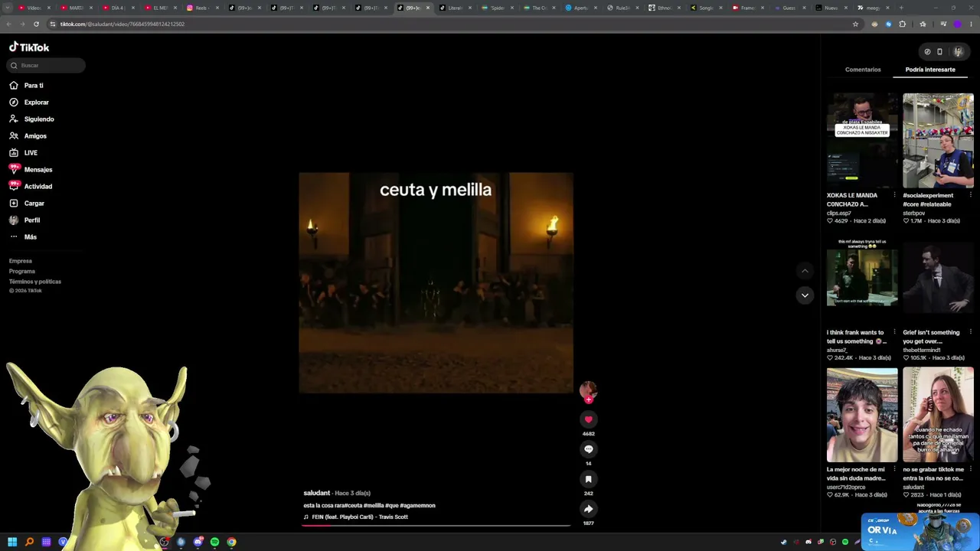
Task: Click the taskbar search magnifier
Action: coord(29,542)
